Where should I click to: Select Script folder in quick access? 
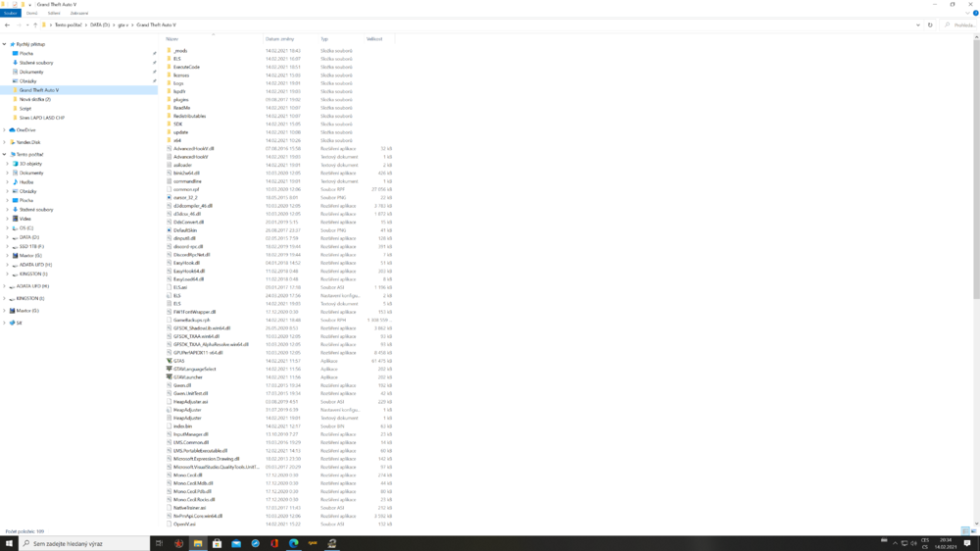(25, 109)
